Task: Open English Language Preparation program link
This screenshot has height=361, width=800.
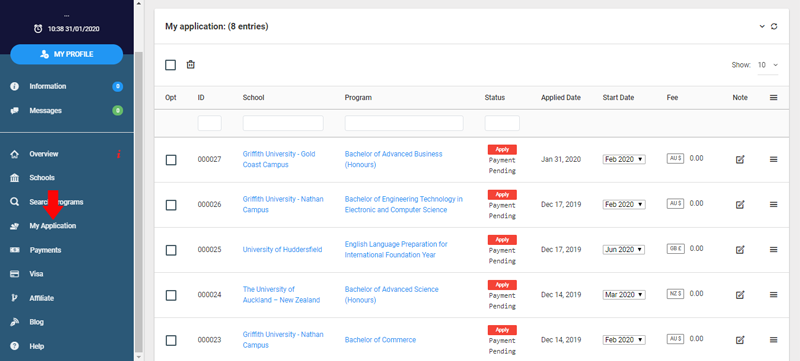Action: pyautogui.click(x=396, y=250)
